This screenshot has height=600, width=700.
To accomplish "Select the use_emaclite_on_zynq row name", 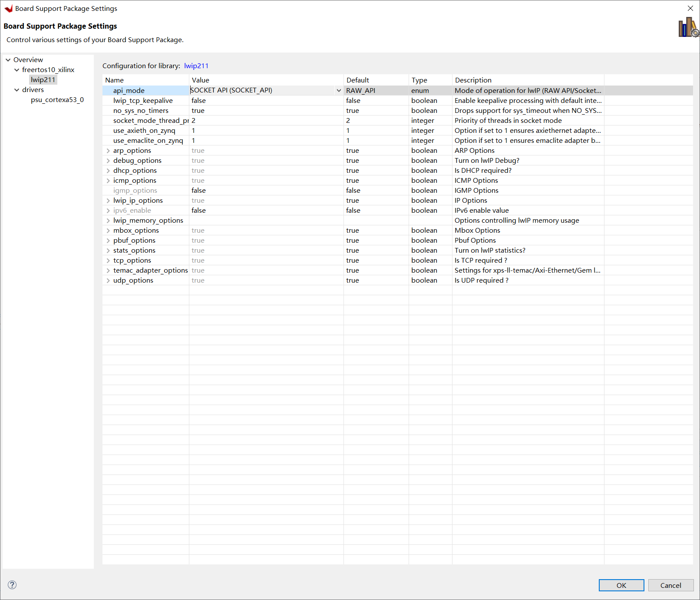I will [x=148, y=141].
